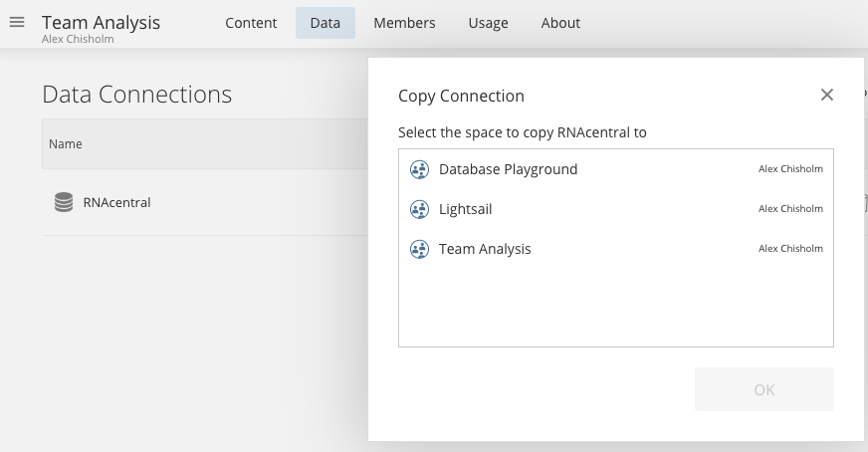The image size is (868, 452).
Task: Click Alex Chisholm under the page title
Action: coord(78,40)
